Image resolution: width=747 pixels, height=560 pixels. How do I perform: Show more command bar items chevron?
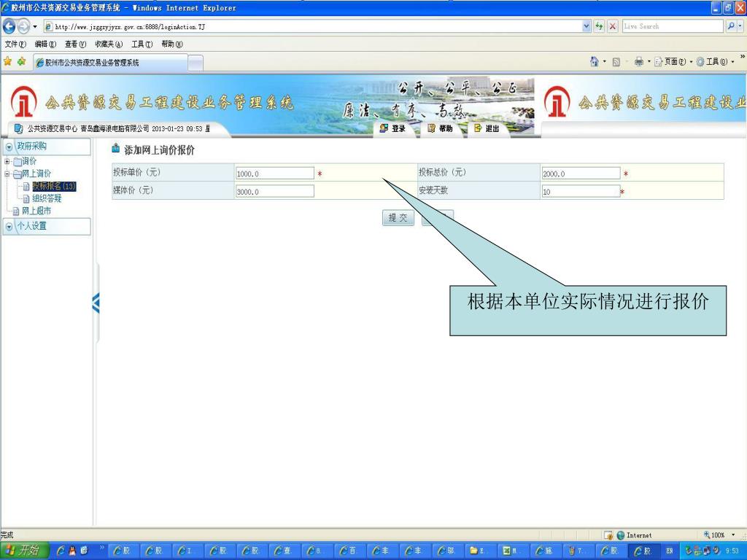[x=742, y=57]
